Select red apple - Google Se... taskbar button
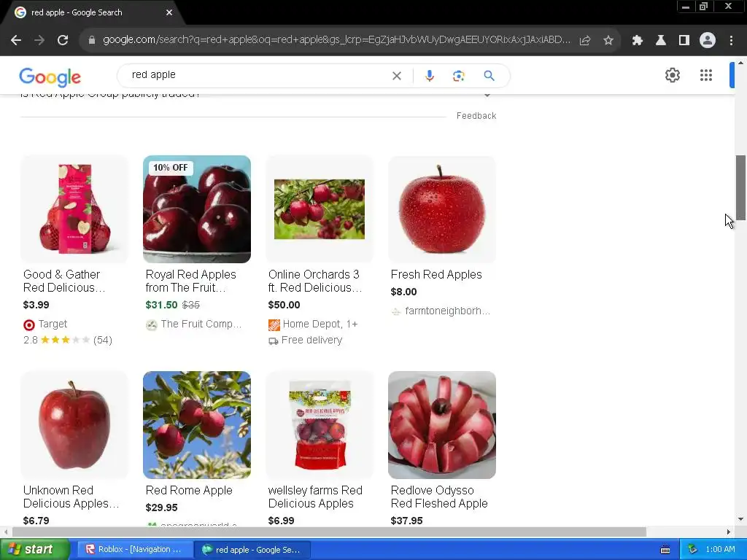 252,550
